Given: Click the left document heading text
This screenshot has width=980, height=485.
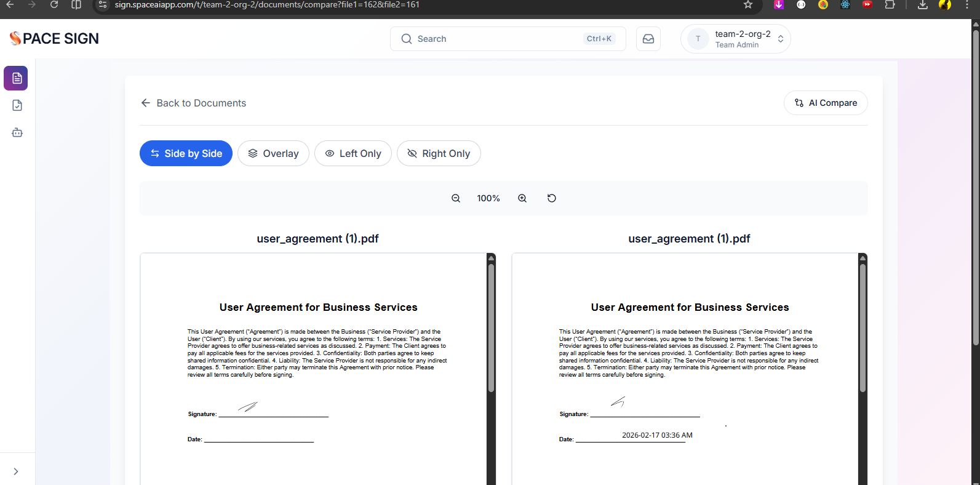Looking at the screenshot, I should pos(319,307).
